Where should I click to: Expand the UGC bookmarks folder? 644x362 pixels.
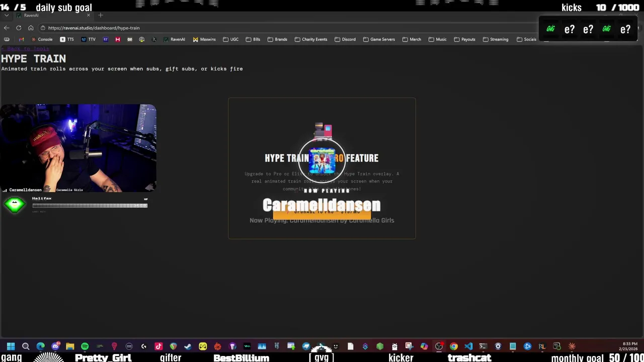point(231,39)
